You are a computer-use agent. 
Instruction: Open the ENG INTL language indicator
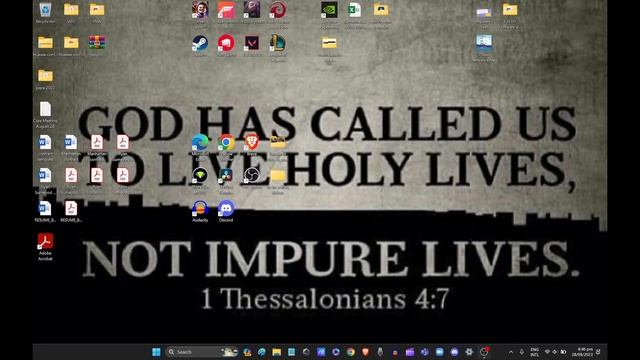pos(534,352)
